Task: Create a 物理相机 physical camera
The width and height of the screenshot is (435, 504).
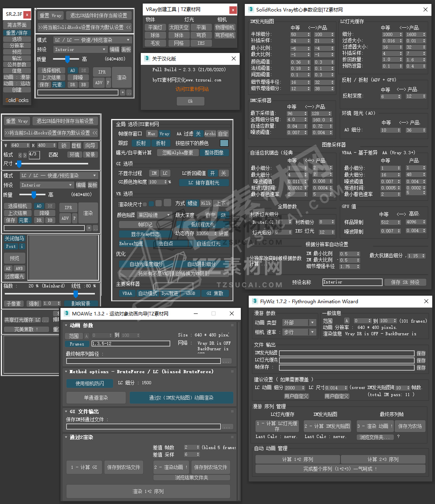Action: pos(225,27)
